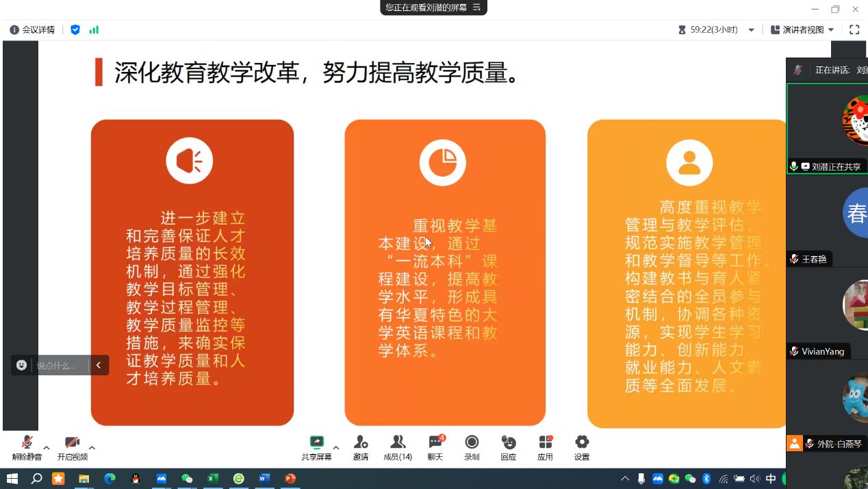Open the screen viewing options menu at top
Viewport: 868px width, 489px height.
(x=477, y=8)
